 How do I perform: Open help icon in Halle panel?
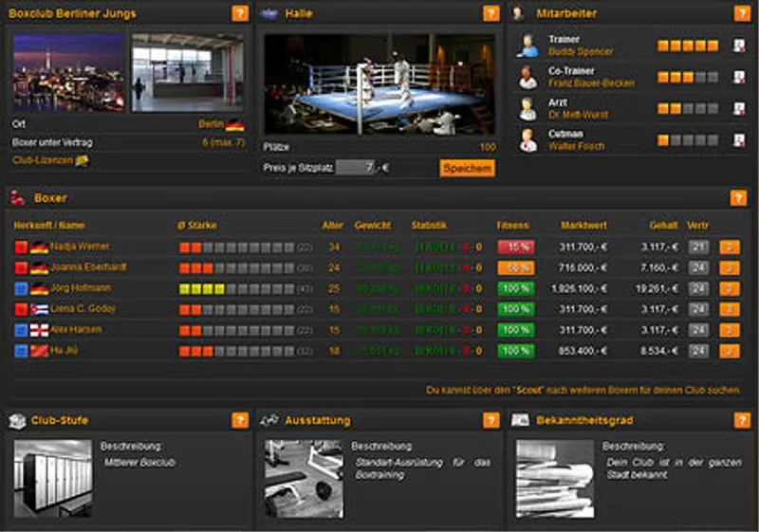pyautogui.click(x=491, y=13)
